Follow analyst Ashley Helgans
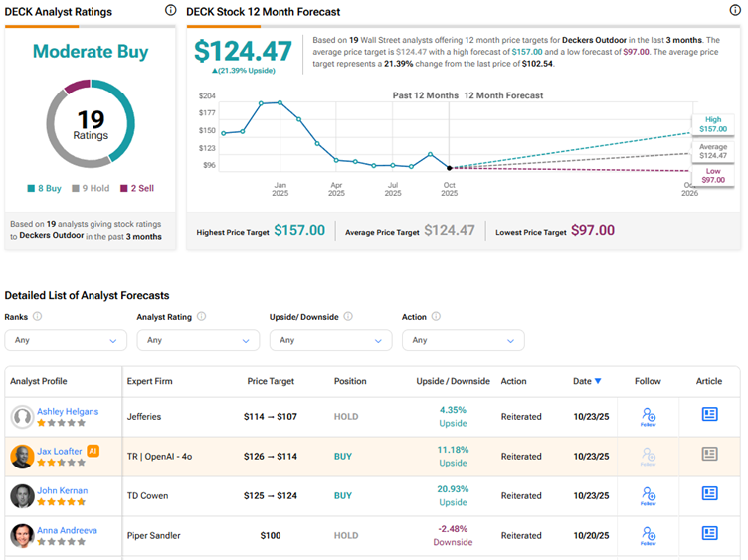748x560 pixels. [x=648, y=416]
